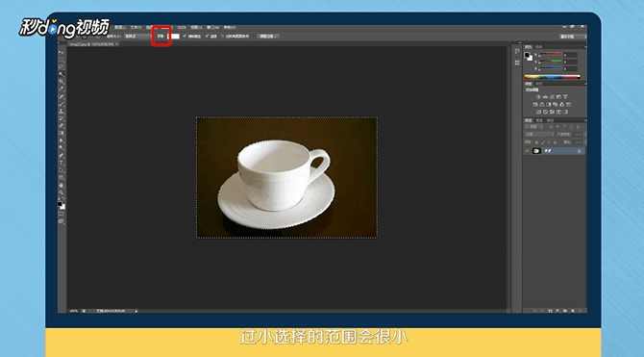Open the Opacity value field dropdown
This screenshot has width=644, height=357.
pyautogui.click(x=585, y=135)
